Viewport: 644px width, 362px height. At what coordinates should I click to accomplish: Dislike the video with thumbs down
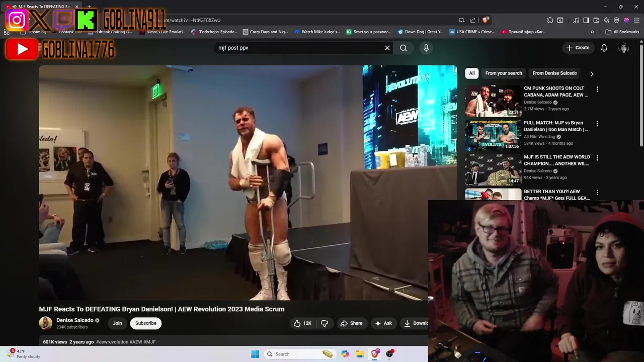click(x=325, y=323)
